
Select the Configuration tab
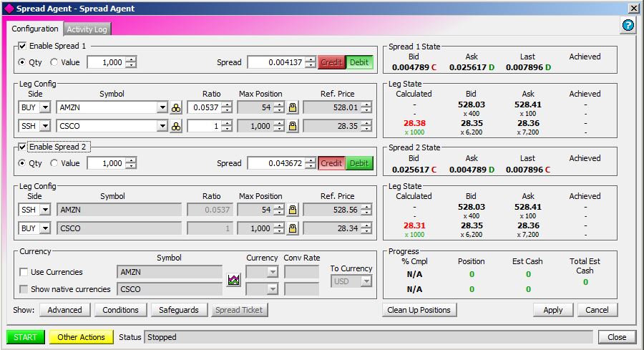[35, 29]
